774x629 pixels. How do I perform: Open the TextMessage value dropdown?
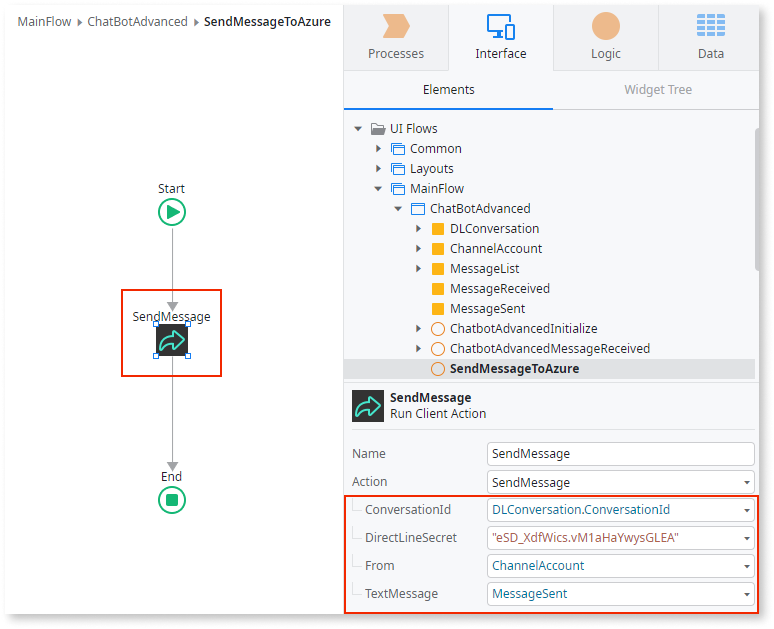(x=746, y=594)
